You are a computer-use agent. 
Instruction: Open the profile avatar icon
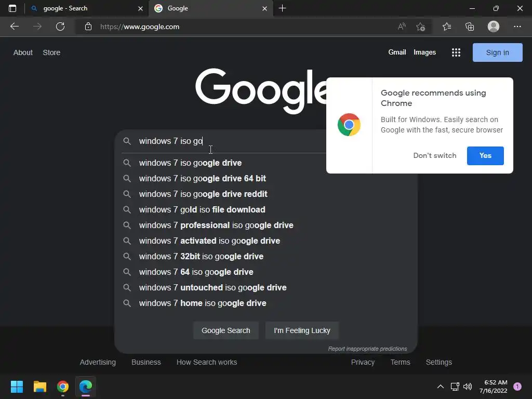click(x=494, y=26)
